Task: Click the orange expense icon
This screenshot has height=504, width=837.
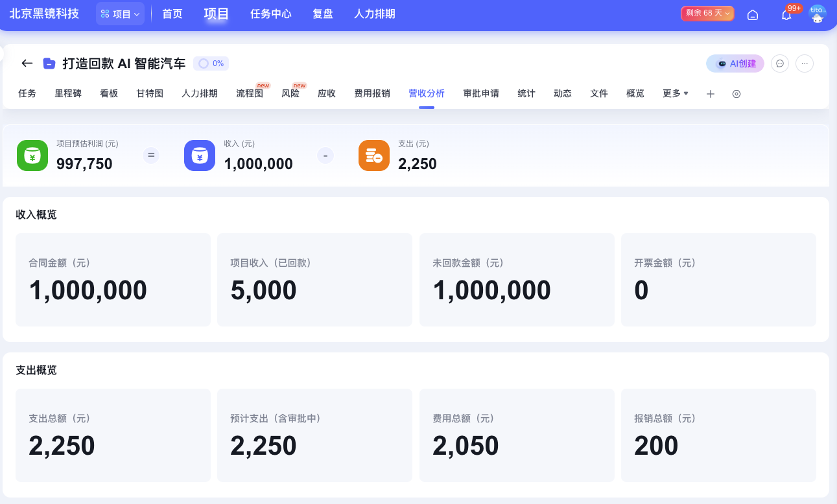Action: [x=374, y=155]
